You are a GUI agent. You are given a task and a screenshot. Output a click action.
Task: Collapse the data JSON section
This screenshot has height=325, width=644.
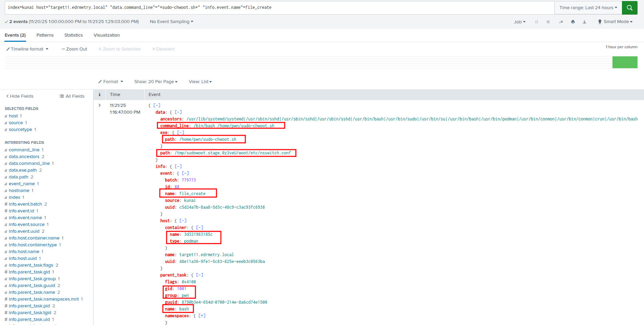[178, 112]
